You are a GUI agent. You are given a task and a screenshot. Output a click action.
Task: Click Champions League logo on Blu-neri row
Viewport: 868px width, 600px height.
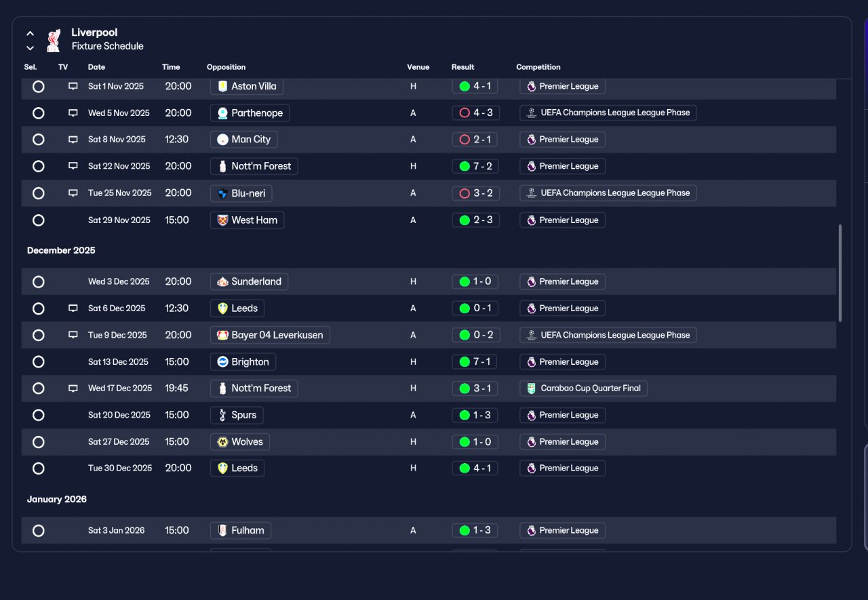[x=532, y=193]
